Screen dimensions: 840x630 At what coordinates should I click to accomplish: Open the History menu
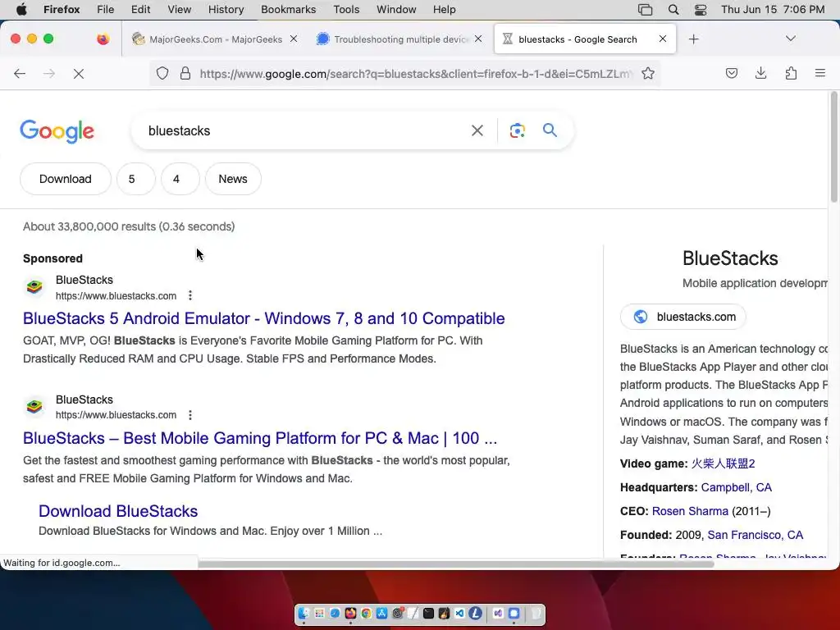point(226,10)
